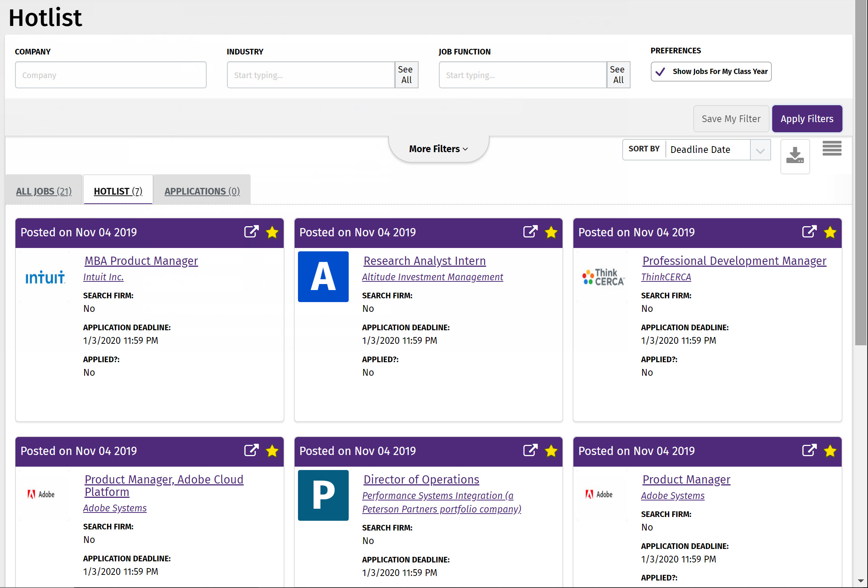Open ThinkCERCA company link
This screenshot has width=868, height=588.
666,277
